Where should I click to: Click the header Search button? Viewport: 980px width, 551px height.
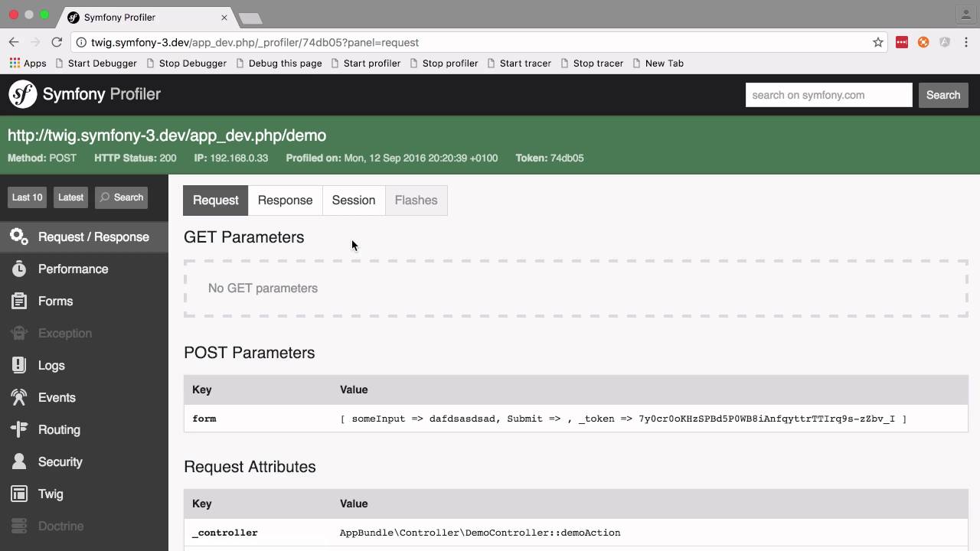click(x=942, y=95)
